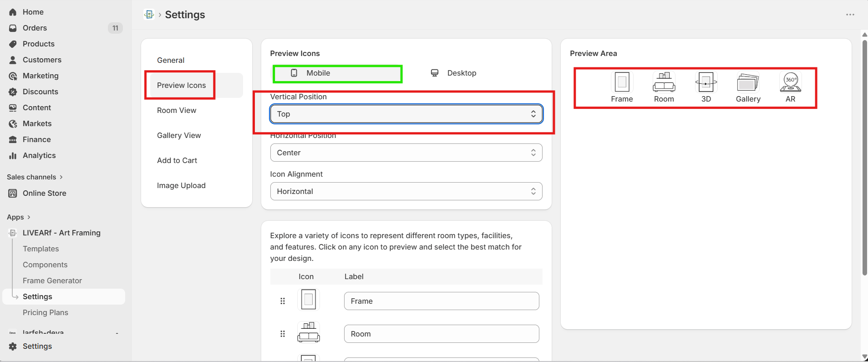
Task: Expand the Sales channels section
Action: (x=35, y=177)
